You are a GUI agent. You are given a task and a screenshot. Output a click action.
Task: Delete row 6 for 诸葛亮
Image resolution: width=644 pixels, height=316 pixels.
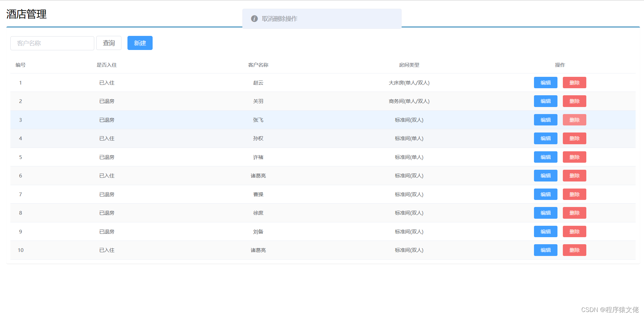click(x=574, y=176)
